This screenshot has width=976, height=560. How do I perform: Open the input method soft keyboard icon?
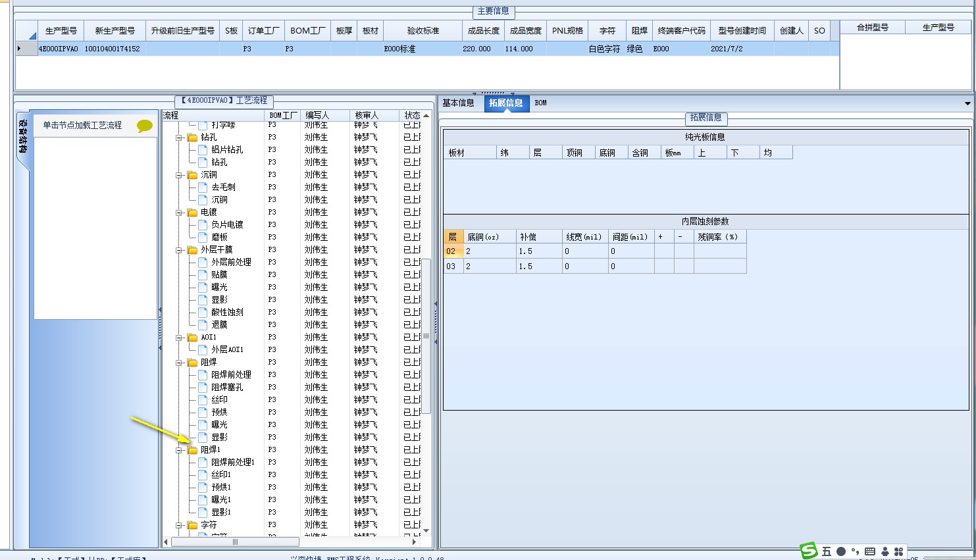(870, 551)
